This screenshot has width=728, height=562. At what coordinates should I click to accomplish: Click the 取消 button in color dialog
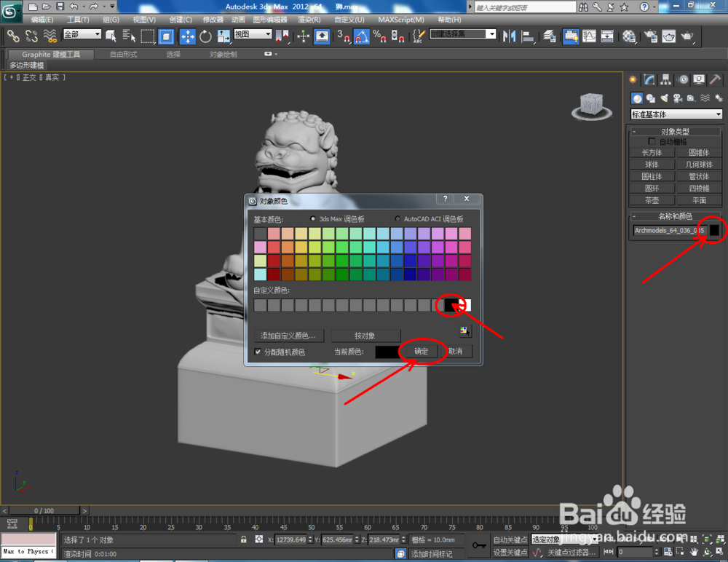(456, 351)
